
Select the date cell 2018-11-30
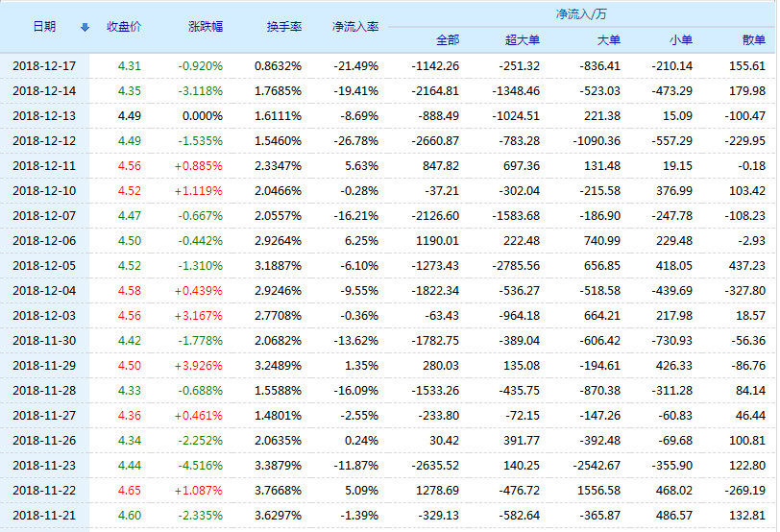click(x=44, y=341)
